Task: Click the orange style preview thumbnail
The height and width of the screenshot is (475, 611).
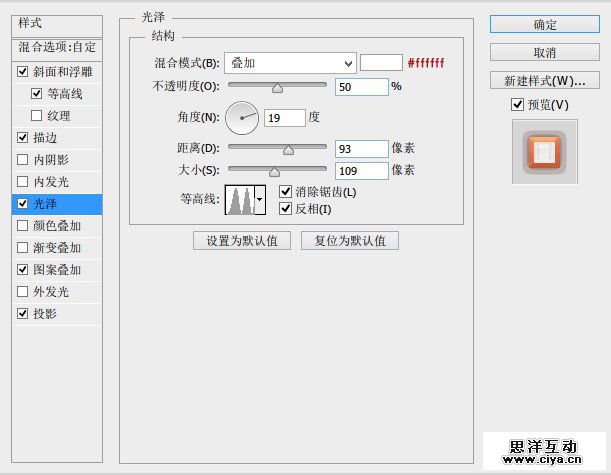Action: click(545, 151)
